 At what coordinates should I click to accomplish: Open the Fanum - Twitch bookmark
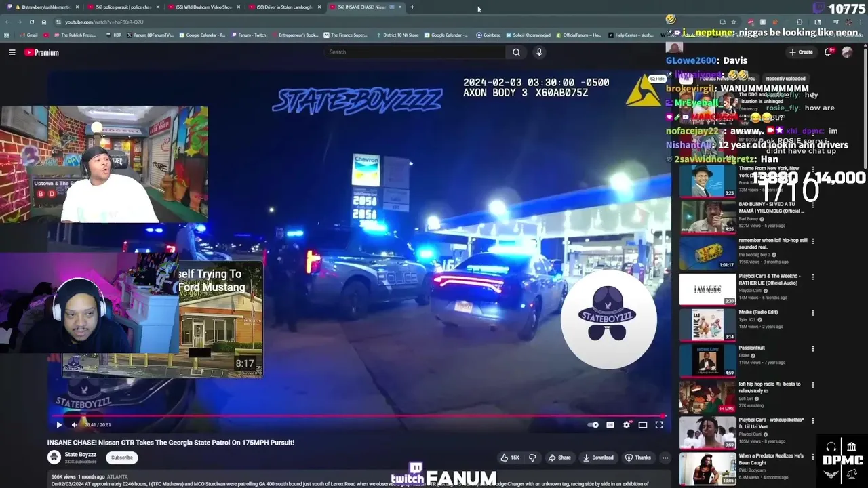pos(249,35)
